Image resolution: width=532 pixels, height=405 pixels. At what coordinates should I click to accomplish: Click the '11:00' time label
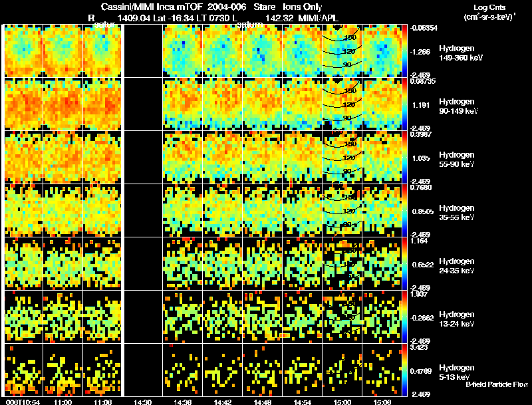[63, 402]
